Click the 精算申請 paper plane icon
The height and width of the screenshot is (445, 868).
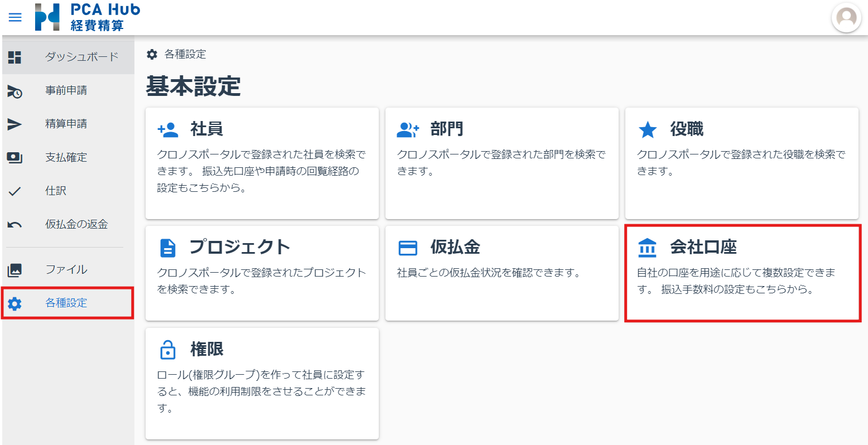(x=15, y=124)
